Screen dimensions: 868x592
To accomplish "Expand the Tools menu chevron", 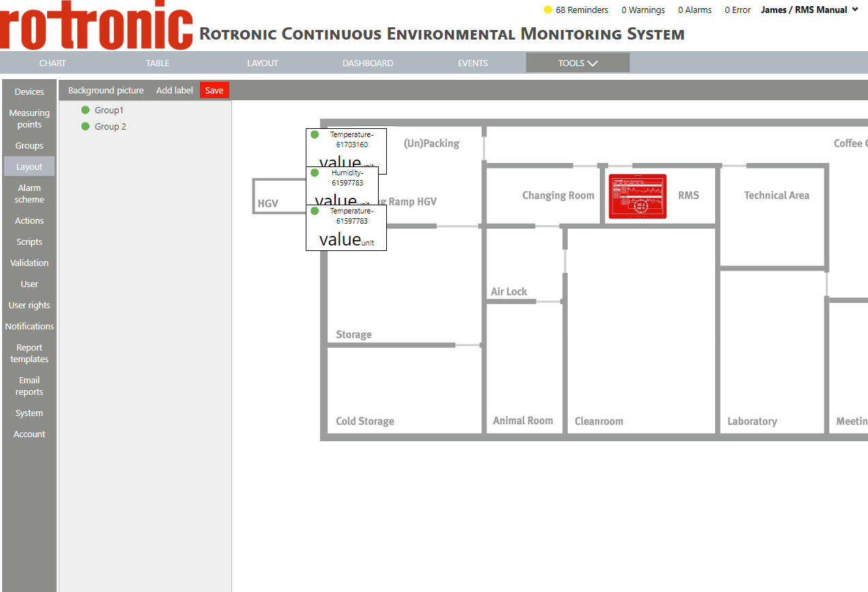I will (x=592, y=63).
